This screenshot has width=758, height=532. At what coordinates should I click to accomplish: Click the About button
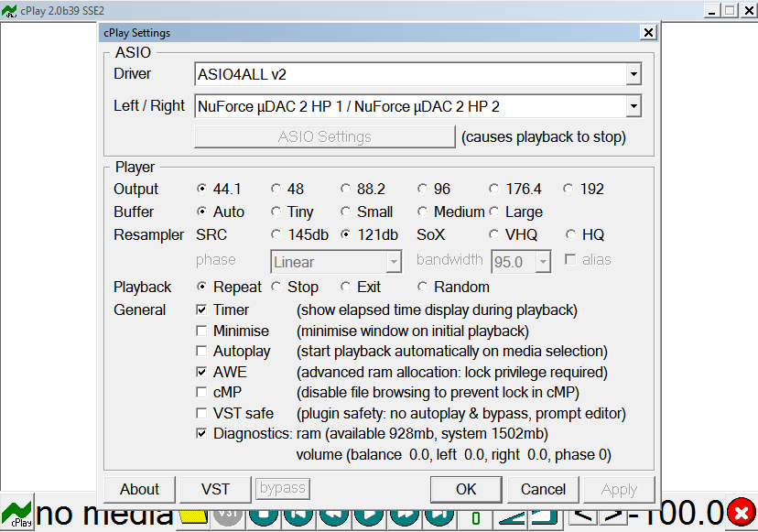click(139, 490)
